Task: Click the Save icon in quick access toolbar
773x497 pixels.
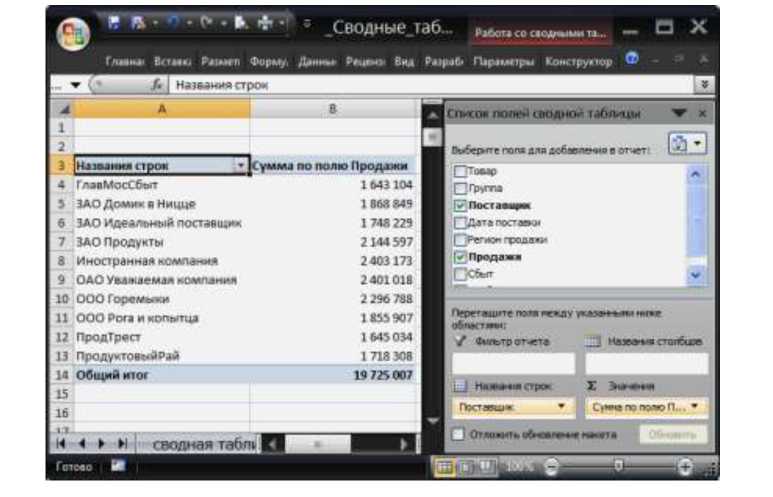Action: click(112, 24)
